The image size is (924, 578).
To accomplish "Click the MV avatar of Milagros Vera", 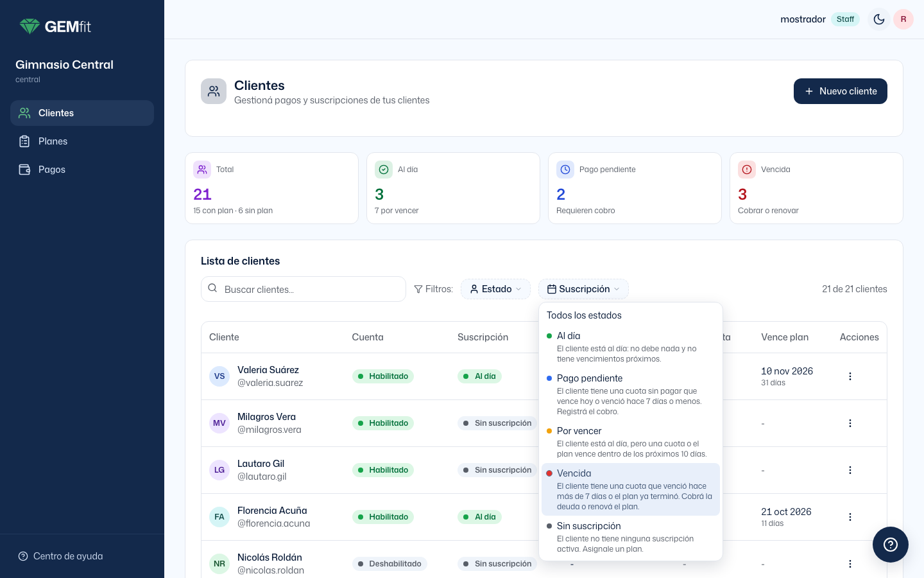I will pyautogui.click(x=219, y=423).
